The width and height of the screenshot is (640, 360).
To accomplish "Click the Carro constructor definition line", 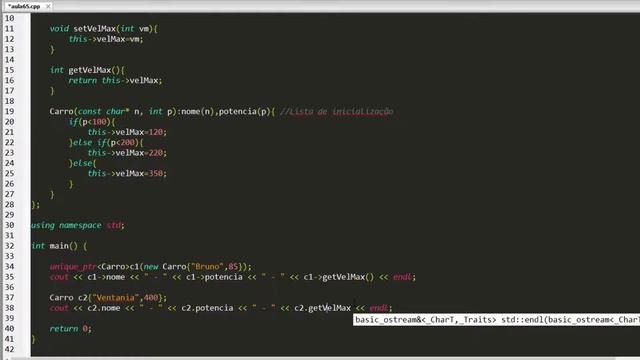I will (x=162, y=111).
